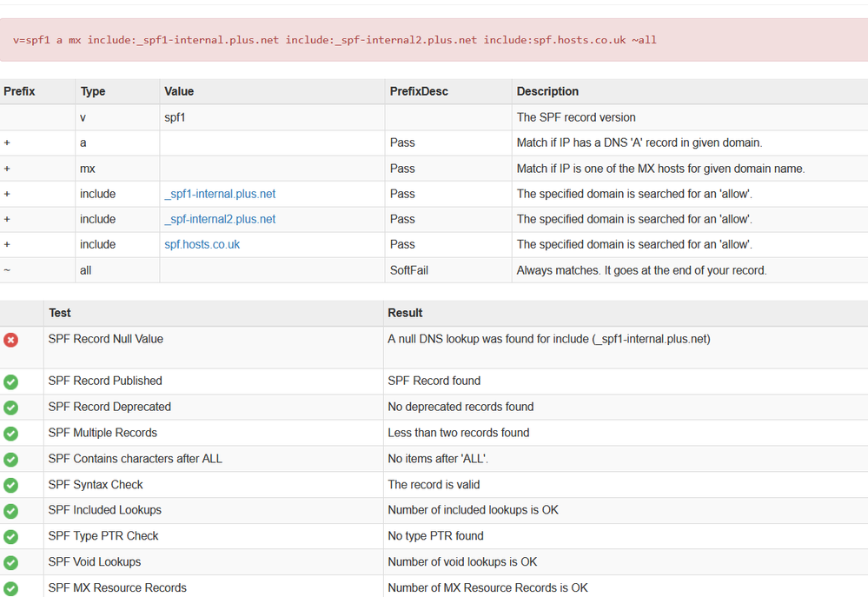Click the green check icon beside SPF Record Published
This screenshot has width=868, height=597.
(10, 381)
